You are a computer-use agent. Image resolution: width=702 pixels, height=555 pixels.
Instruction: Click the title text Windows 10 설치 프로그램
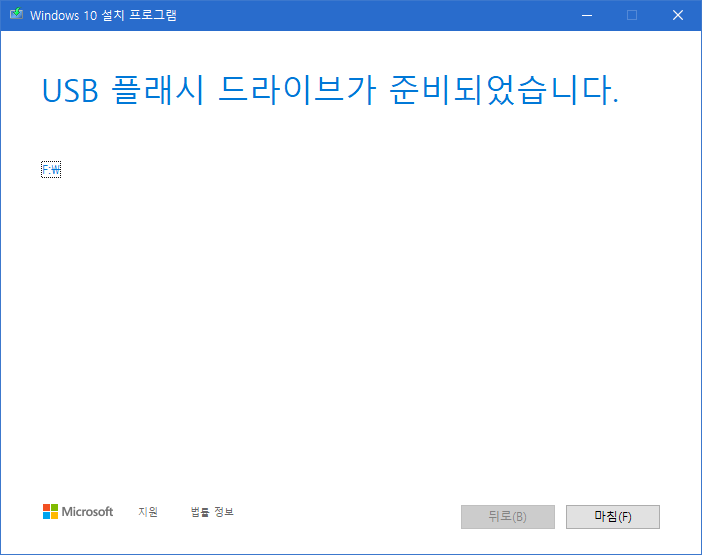[103, 15]
